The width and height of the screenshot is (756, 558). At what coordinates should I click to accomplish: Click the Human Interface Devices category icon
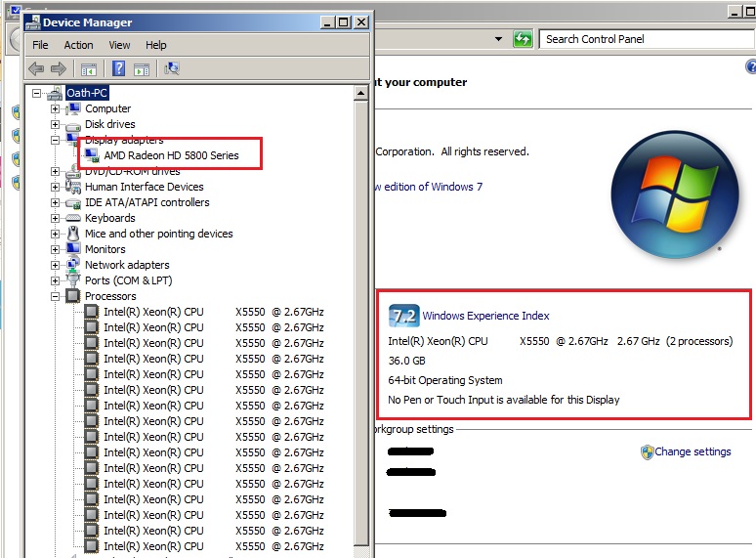point(73,187)
